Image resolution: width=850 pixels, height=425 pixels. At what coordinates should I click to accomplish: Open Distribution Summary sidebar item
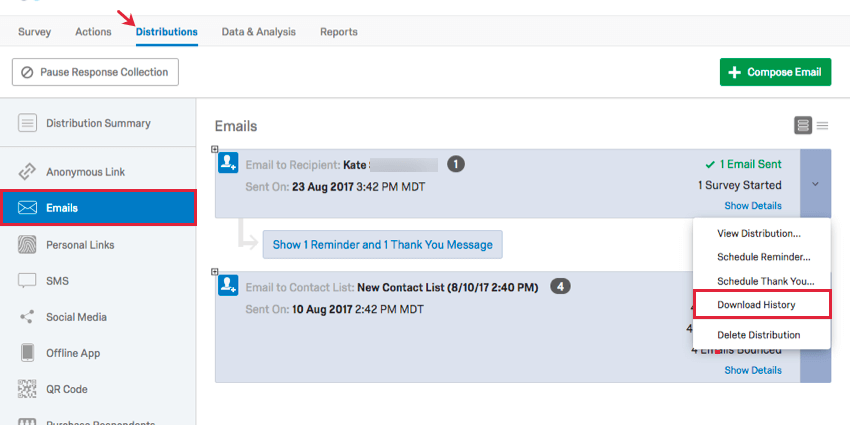[98, 124]
